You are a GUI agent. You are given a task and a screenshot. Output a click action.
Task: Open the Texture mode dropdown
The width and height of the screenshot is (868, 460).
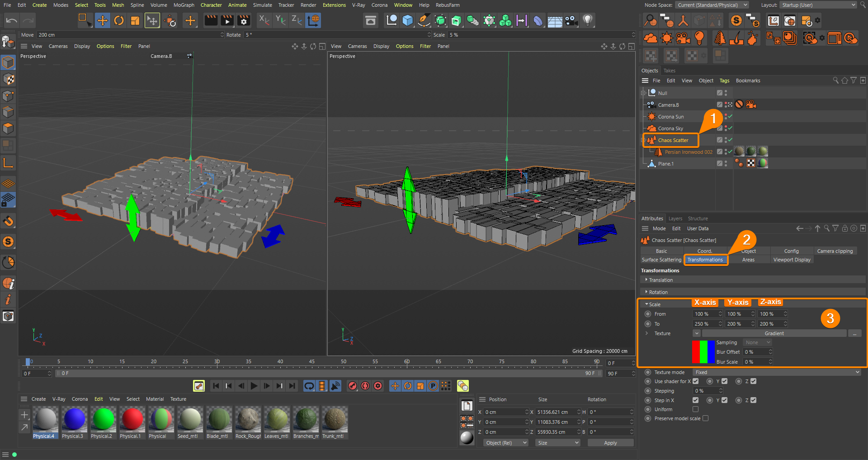(777, 372)
